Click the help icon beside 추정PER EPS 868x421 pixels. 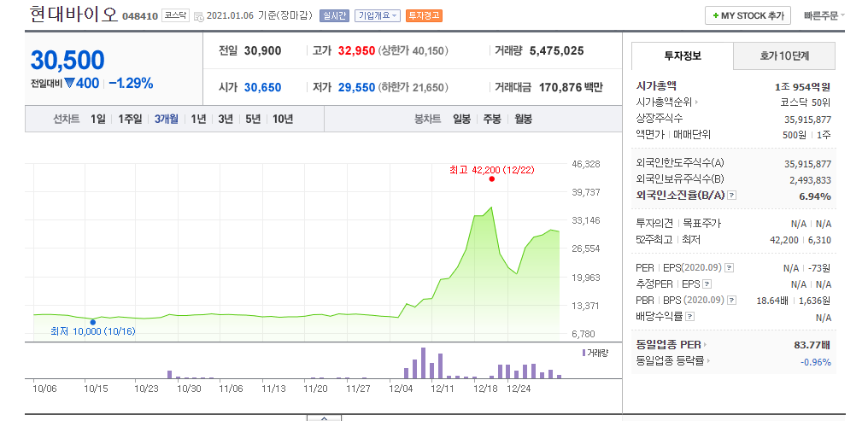point(707,284)
